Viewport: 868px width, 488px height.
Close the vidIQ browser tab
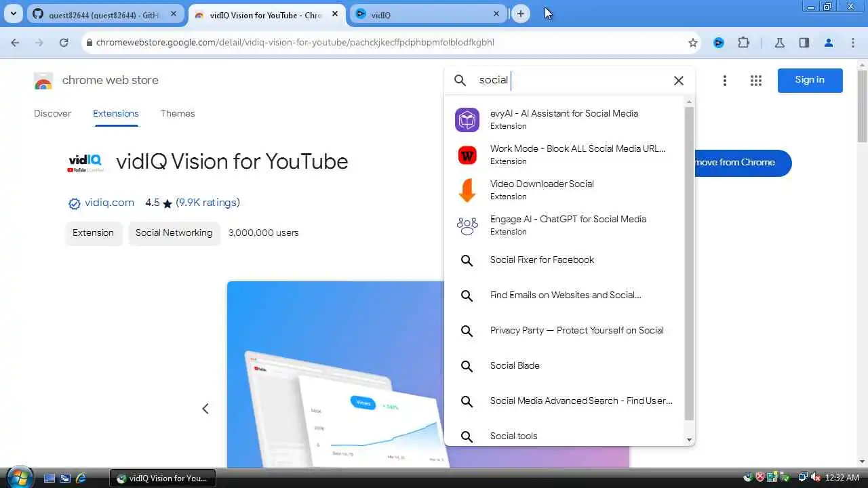point(496,14)
